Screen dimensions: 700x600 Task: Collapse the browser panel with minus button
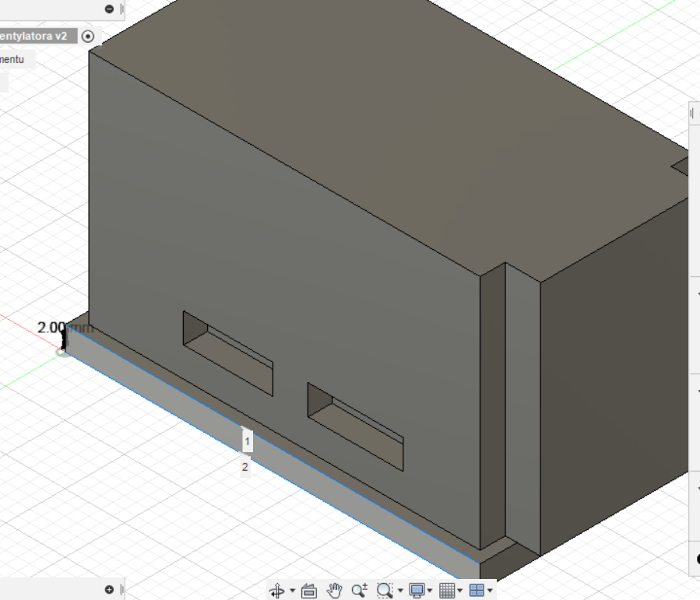pos(109,9)
